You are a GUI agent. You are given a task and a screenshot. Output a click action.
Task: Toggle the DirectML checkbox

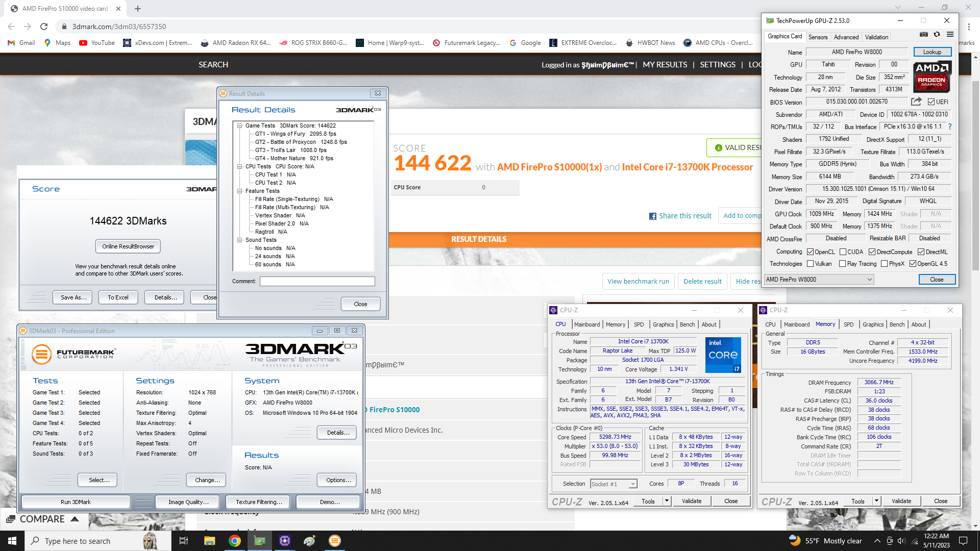pos(921,252)
